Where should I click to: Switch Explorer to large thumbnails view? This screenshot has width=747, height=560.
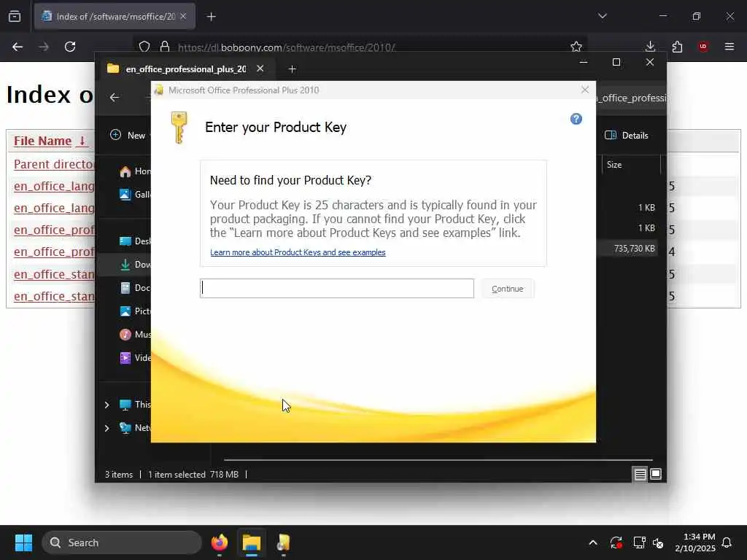[x=656, y=474]
